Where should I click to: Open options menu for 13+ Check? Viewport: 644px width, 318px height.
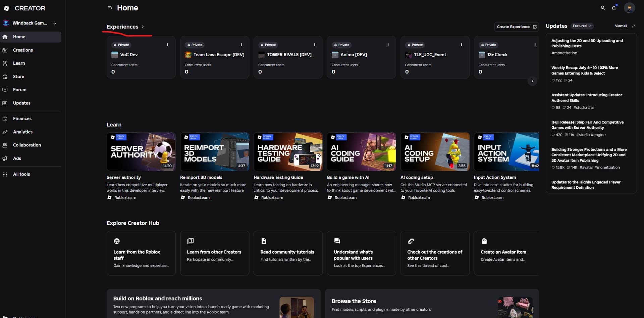click(x=535, y=45)
